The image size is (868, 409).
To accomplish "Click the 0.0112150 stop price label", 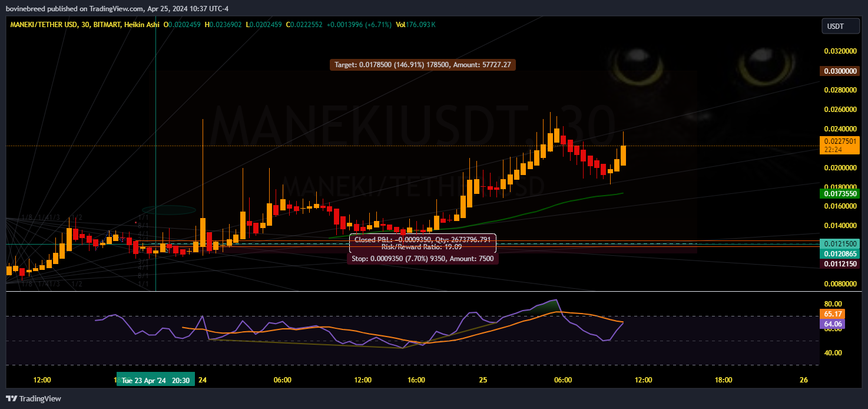I will [x=840, y=263].
